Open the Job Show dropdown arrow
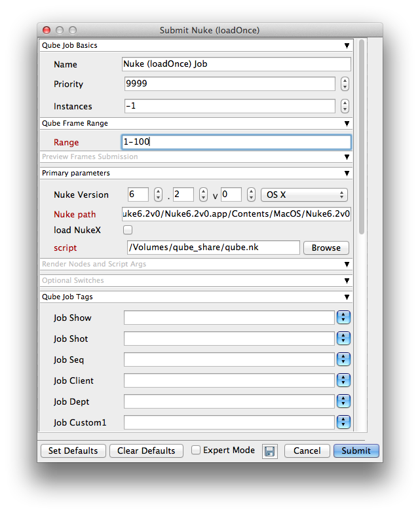 343,318
